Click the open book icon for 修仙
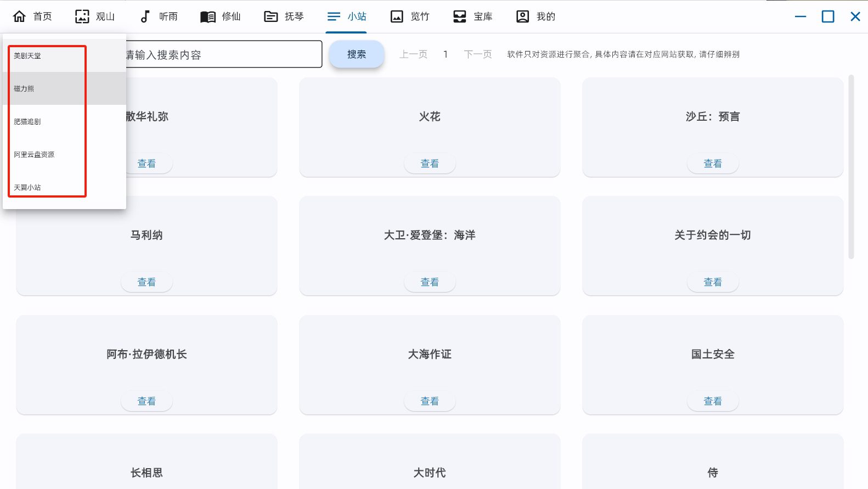868x489 pixels. (208, 16)
